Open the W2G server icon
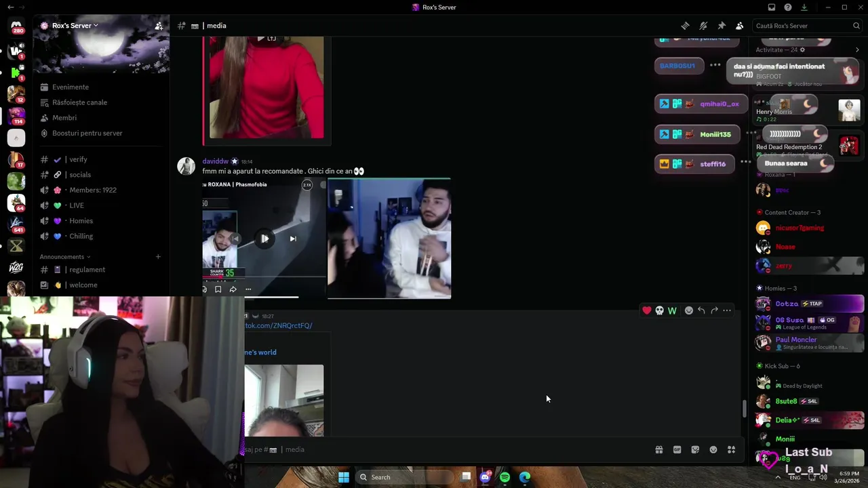This screenshot has width=868, height=488. pos(16,267)
